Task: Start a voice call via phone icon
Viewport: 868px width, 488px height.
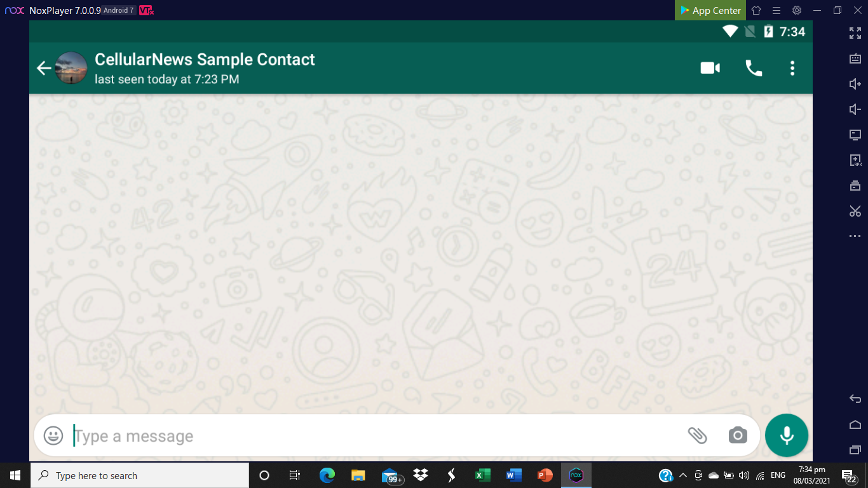Action: 754,68
